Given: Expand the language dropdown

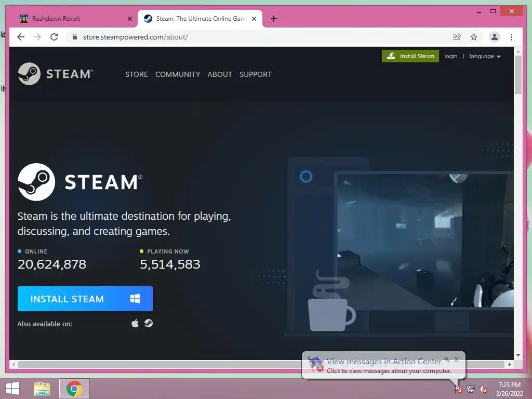Looking at the screenshot, I should 485,56.
